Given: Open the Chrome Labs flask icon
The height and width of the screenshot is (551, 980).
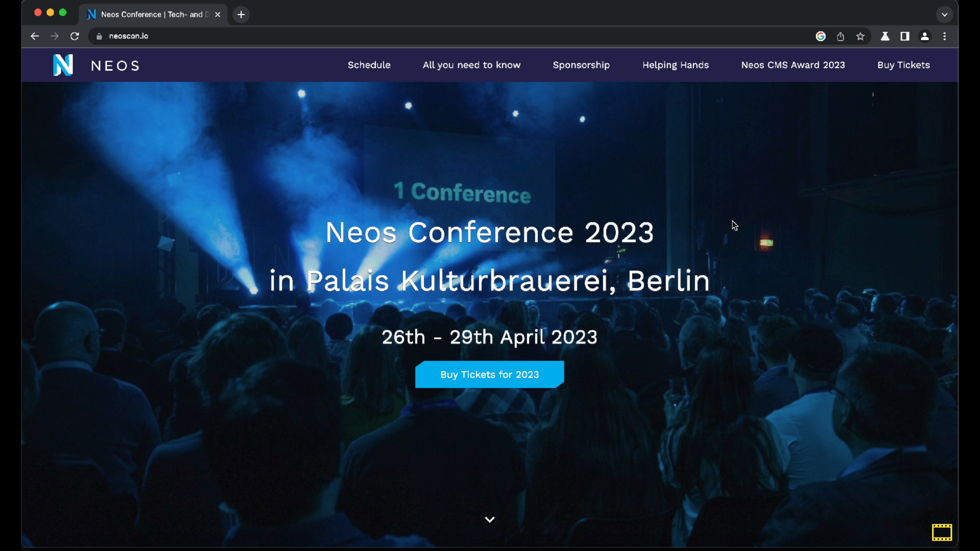Looking at the screenshot, I should [x=885, y=36].
